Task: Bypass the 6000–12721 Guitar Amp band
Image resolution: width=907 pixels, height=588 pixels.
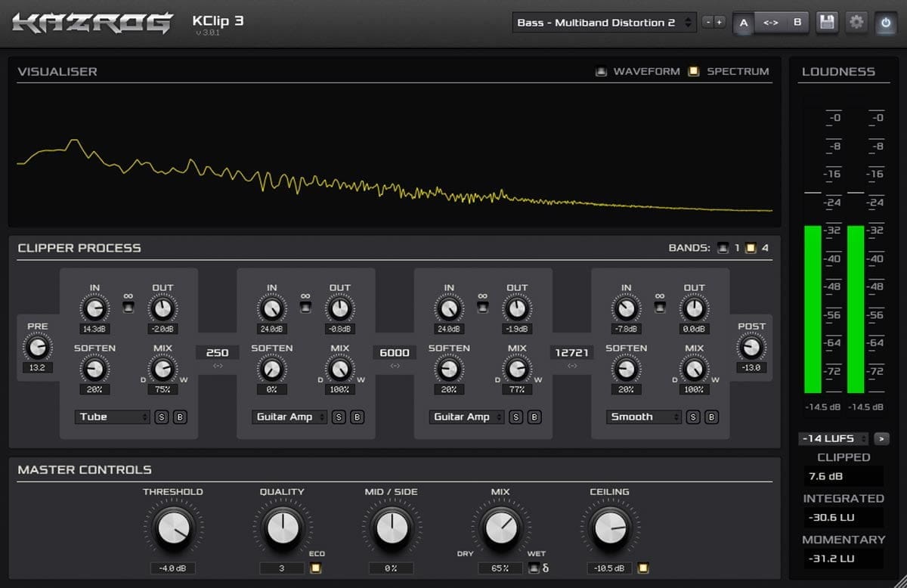Action: click(x=534, y=417)
